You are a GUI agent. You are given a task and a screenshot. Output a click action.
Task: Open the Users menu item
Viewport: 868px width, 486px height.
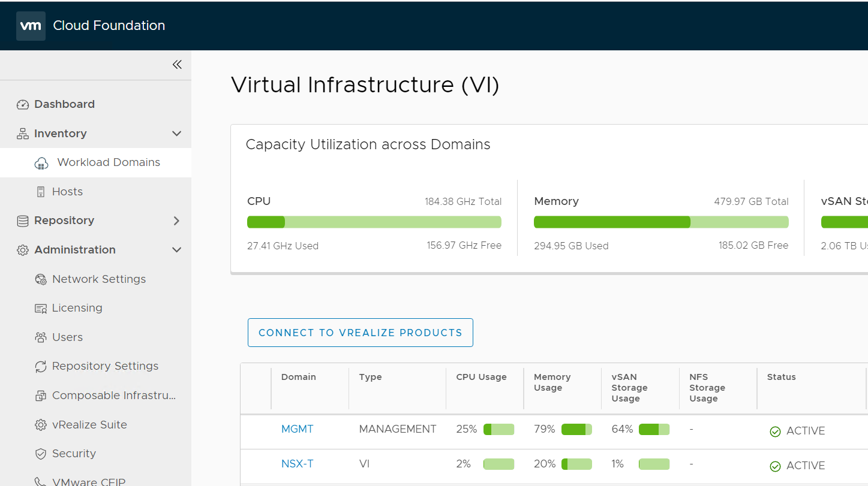pos(67,337)
